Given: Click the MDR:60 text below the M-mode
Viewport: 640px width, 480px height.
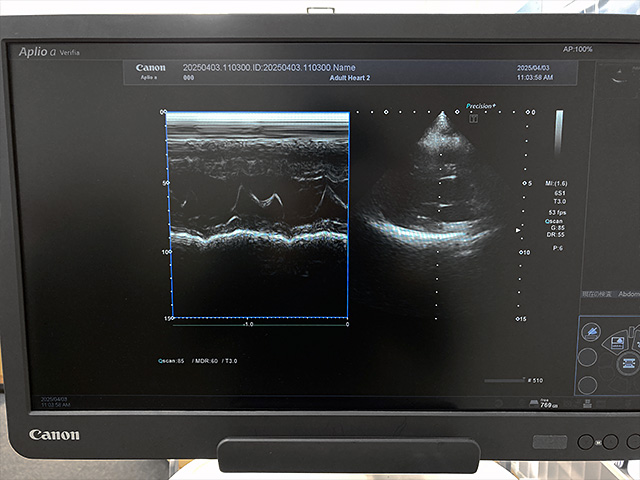Looking at the screenshot, I should click(x=206, y=361).
